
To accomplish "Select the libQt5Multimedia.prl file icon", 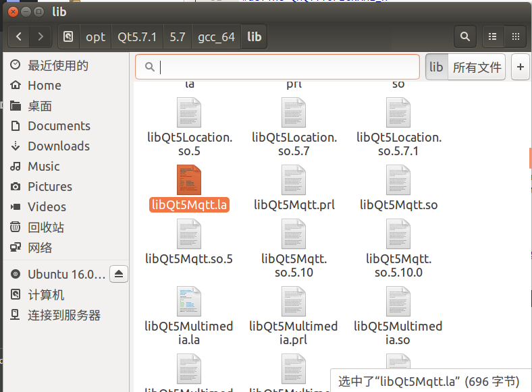I will [294, 302].
